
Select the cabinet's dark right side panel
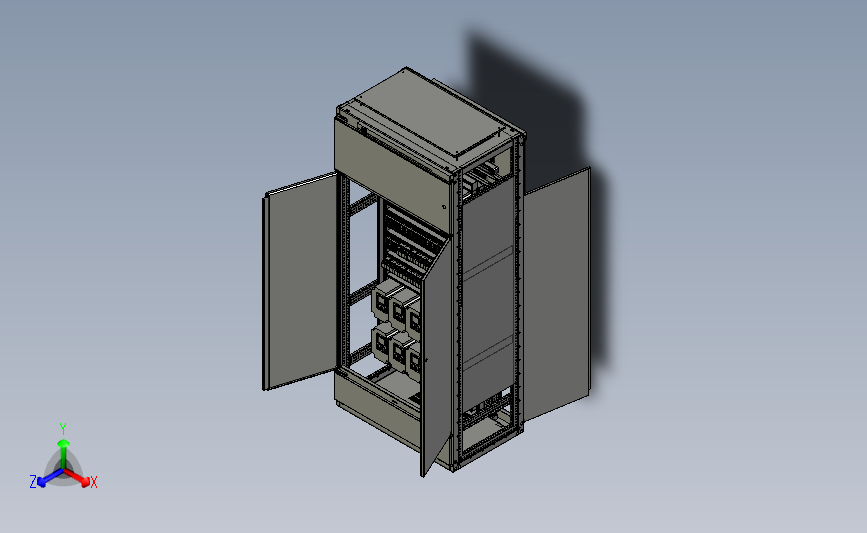coord(488,296)
